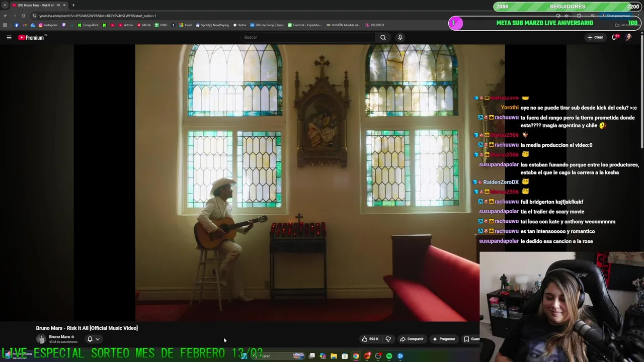Open the Admin bookmark
The height and width of the screenshot is (362, 644).
pos(125,25)
